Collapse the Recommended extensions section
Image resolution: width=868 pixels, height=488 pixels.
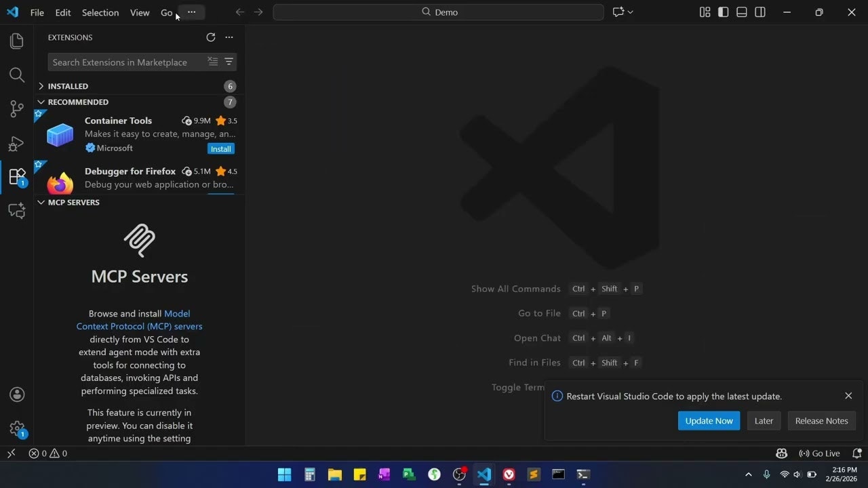click(41, 102)
